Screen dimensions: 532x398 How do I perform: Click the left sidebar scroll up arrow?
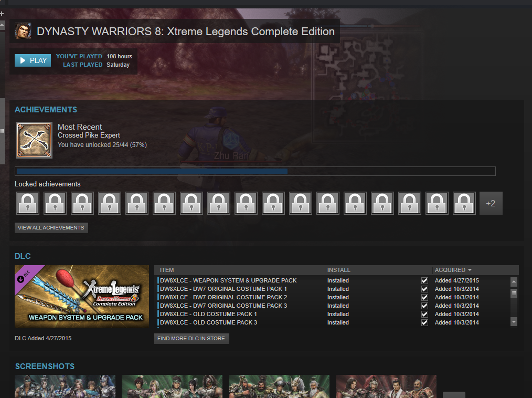pyautogui.click(x=2, y=25)
